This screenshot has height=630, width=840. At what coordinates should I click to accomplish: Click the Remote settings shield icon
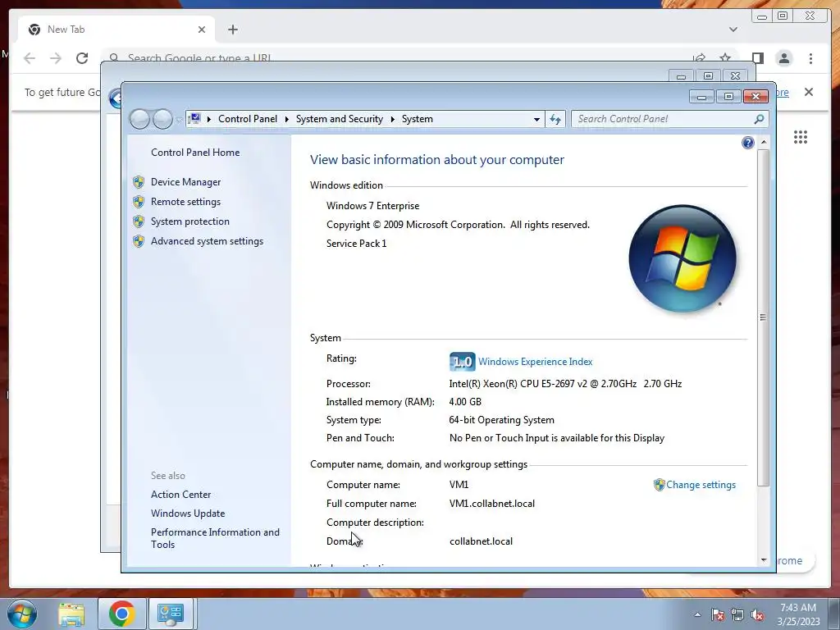point(139,202)
